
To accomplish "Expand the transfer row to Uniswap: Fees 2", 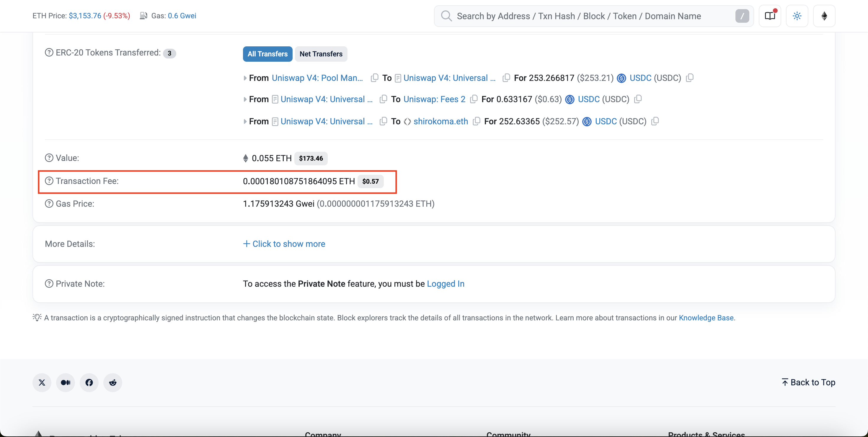I will pos(245,100).
